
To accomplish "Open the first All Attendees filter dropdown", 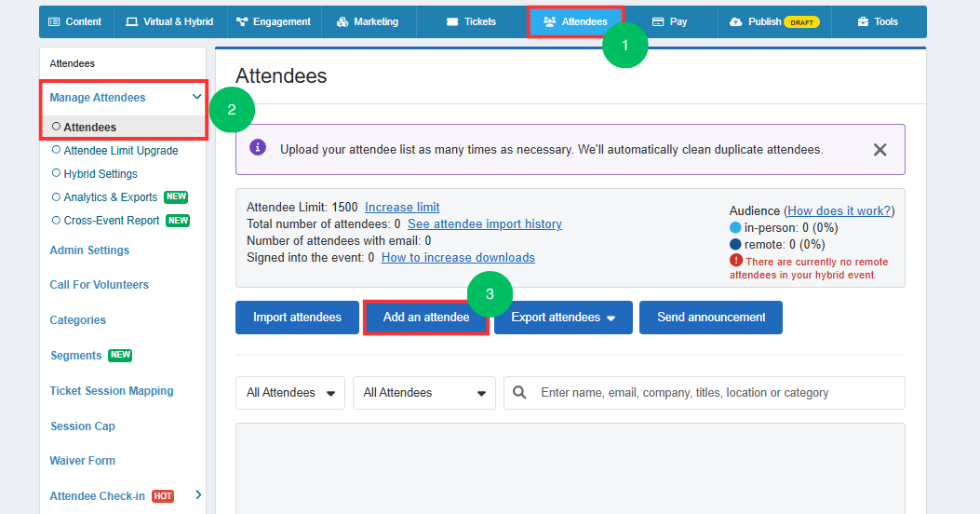I will click(290, 393).
